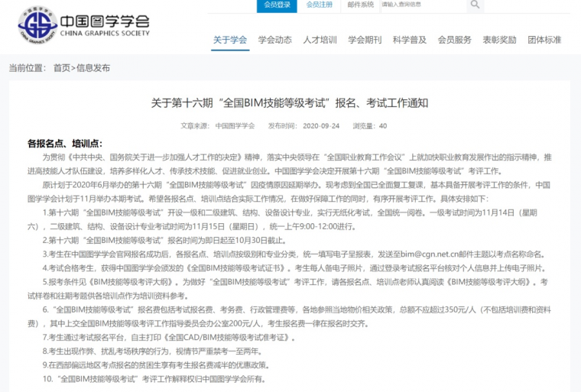
Task: Click the article title heading
Action: (x=290, y=102)
